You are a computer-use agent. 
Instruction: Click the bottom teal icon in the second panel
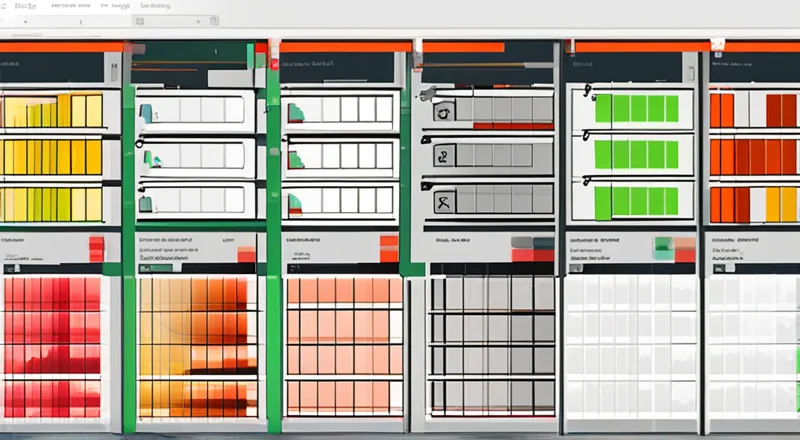click(147, 203)
